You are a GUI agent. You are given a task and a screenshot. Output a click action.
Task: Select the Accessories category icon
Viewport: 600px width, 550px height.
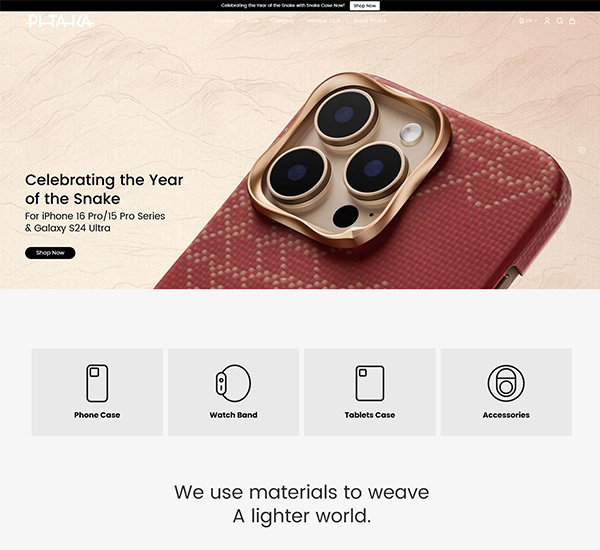coord(506,383)
